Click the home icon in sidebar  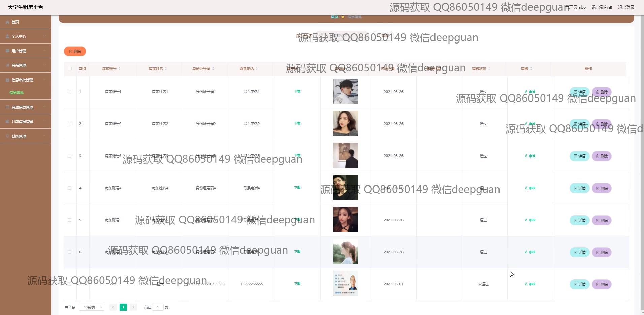point(7,22)
